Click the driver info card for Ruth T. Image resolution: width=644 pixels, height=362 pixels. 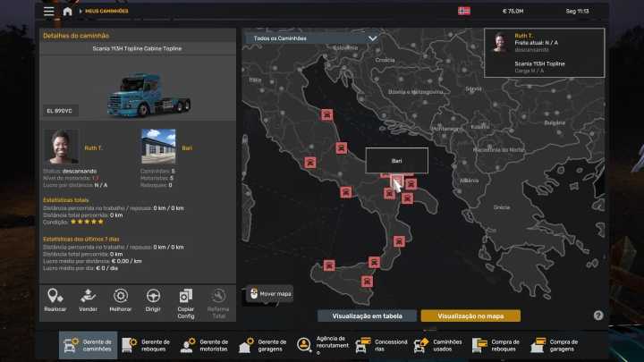pos(544,53)
